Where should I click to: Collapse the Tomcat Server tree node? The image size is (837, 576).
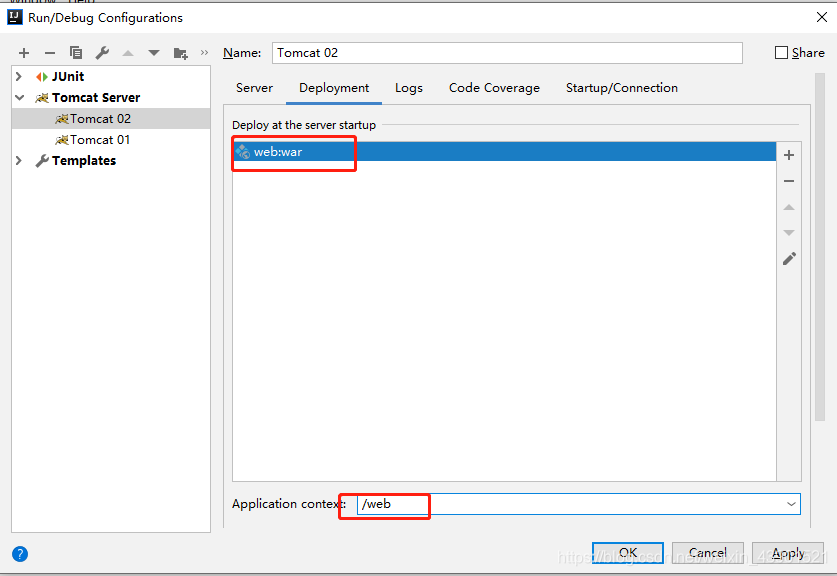pyautogui.click(x=20, y=98)
